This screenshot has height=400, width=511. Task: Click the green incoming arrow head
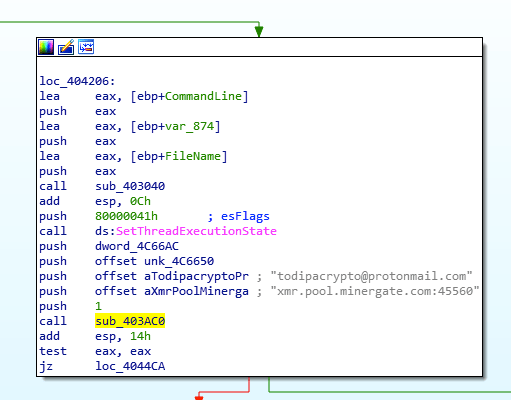259,31
